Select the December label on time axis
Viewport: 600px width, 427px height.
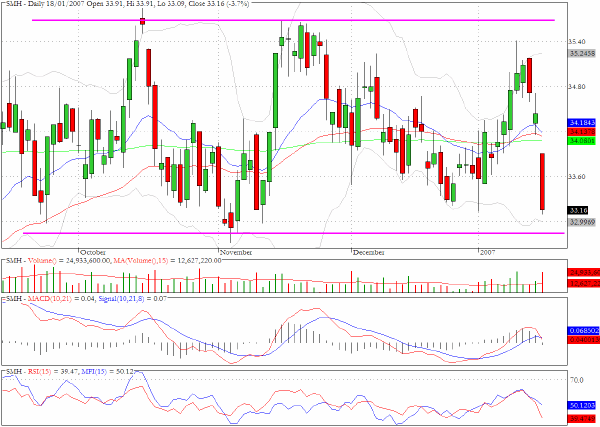point(368,253)
